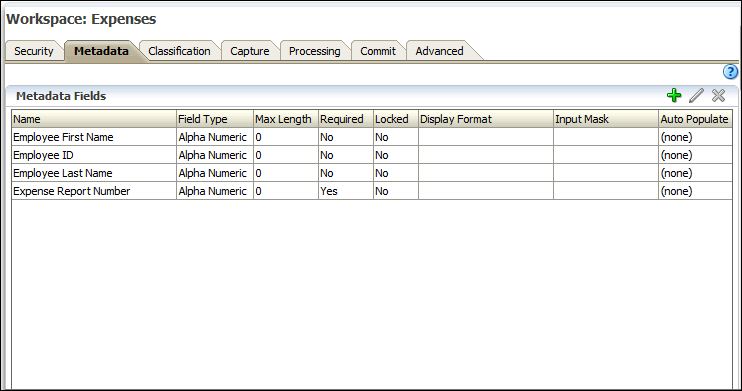This screenshot has height=391, width=742.
Task: Click Auto Populate (none) for Employee Last Name
Action: point(676,173)
